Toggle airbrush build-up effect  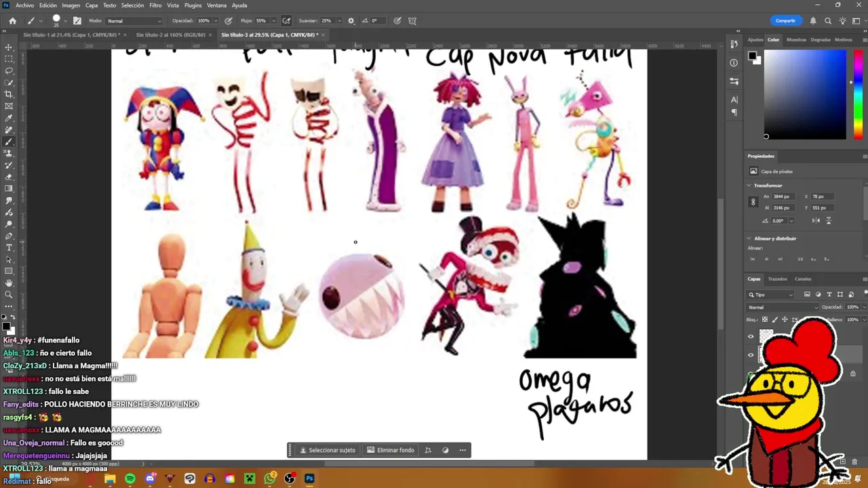pyautogui.click(x=287, y=21)
